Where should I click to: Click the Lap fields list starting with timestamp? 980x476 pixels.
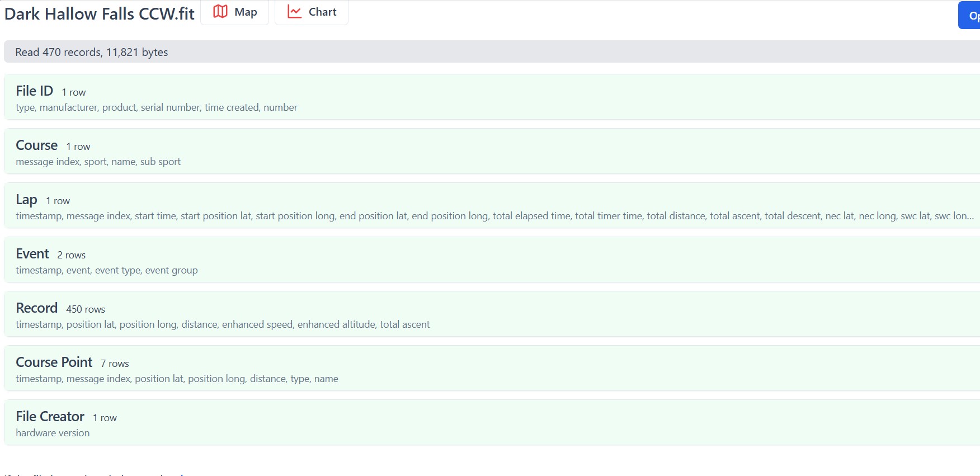[x=494, y=216]
